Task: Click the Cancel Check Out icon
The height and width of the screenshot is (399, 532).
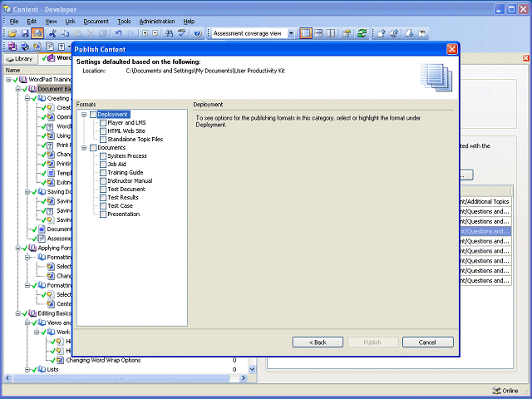Action: click(422, 33)
